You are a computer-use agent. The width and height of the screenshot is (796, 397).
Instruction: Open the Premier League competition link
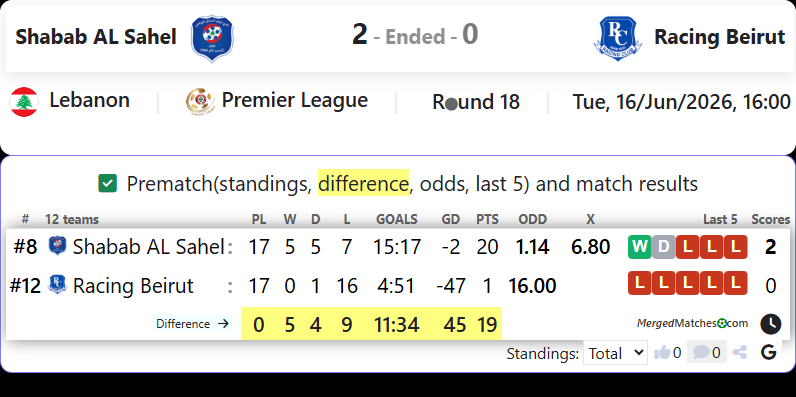click(x=294, y=101)
